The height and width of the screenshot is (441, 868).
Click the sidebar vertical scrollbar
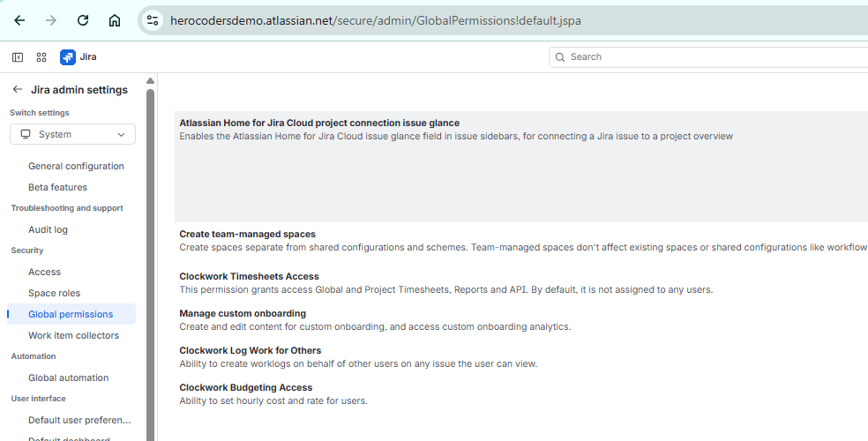coord(150,265)
